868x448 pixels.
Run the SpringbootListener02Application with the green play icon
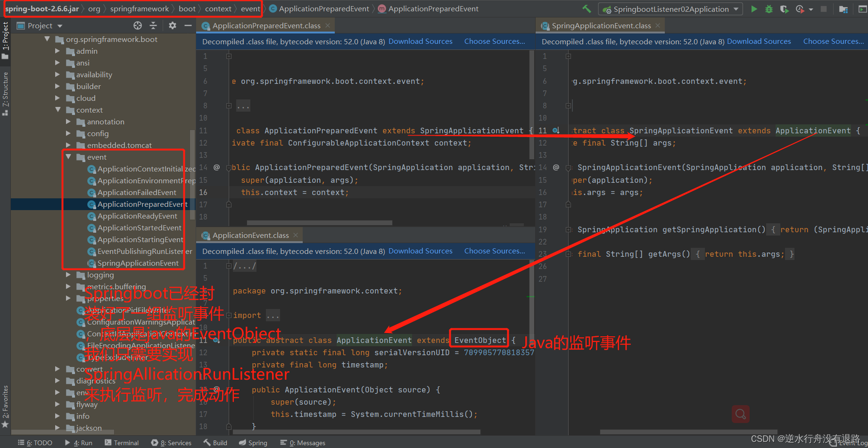(x=754, y=9)
